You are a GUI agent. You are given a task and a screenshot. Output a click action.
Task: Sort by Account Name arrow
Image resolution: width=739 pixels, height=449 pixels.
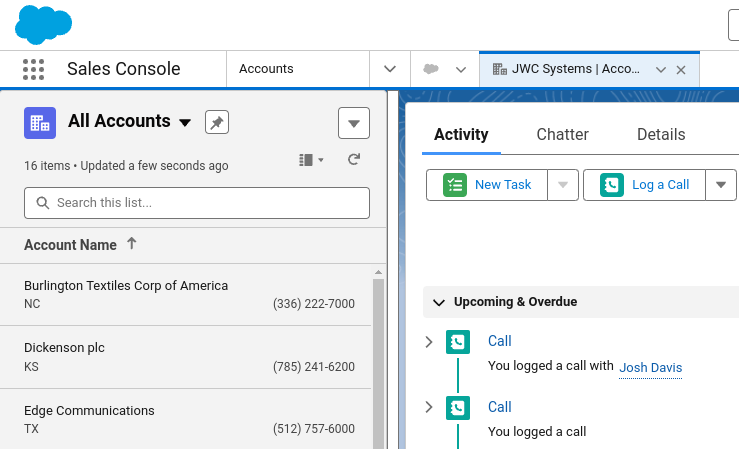click(x=131, y=244)
